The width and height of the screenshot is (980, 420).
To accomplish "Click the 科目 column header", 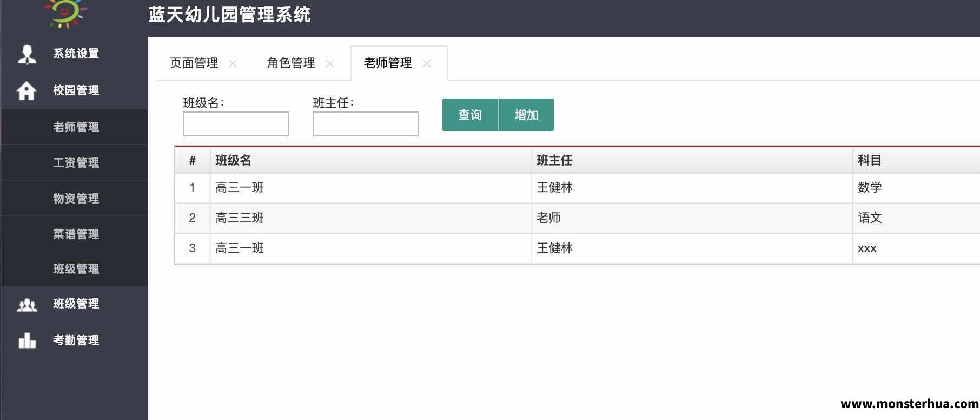I will [x=917, y=160].
